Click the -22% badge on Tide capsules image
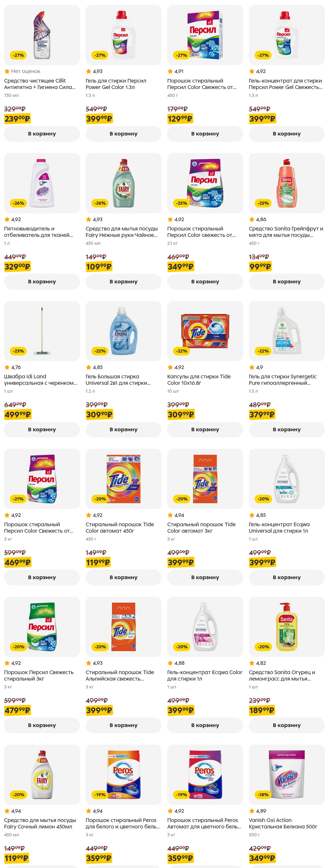Viewport: 325px width, 868px height. pyautogui.click(x=181, y=351)
